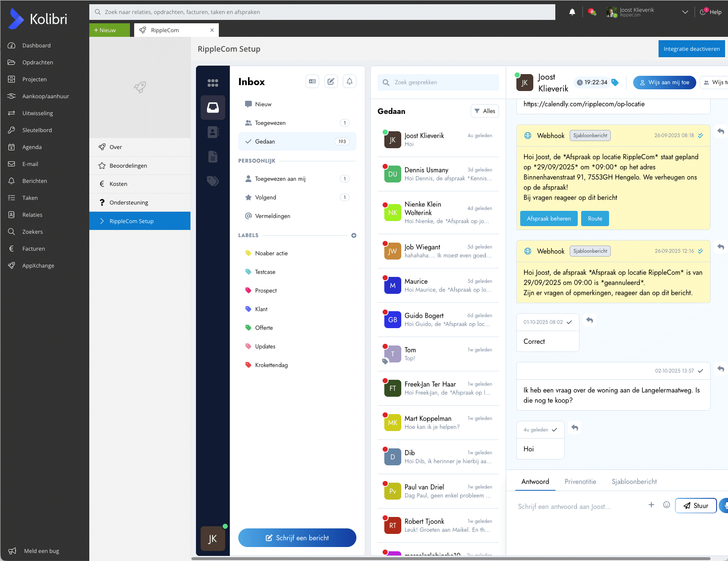Open the Alles filter dropdown

point(485,111)
